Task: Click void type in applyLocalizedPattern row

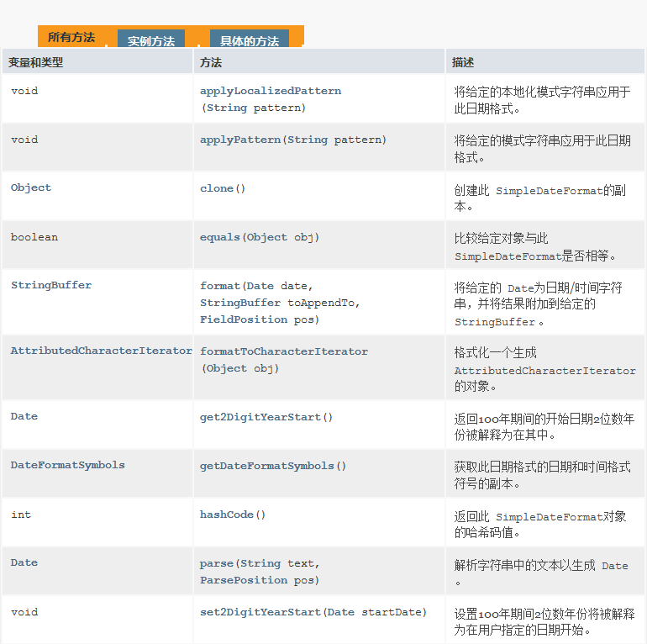Action: (24, 91)
